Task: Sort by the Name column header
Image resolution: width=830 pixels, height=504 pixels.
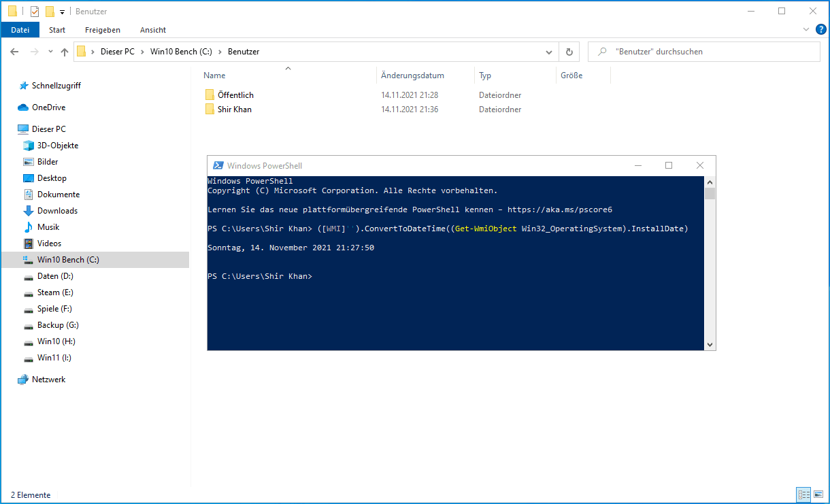Action: [214, 75]
